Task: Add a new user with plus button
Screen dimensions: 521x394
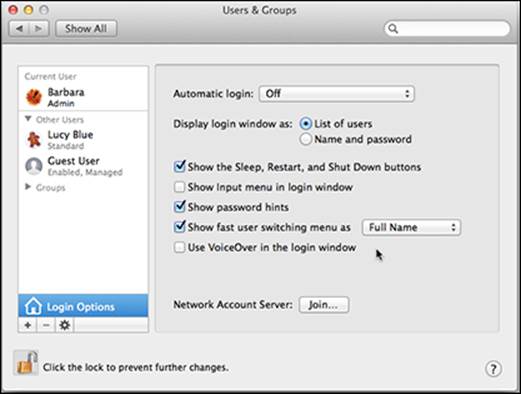Action: click(x=28, y=325)
